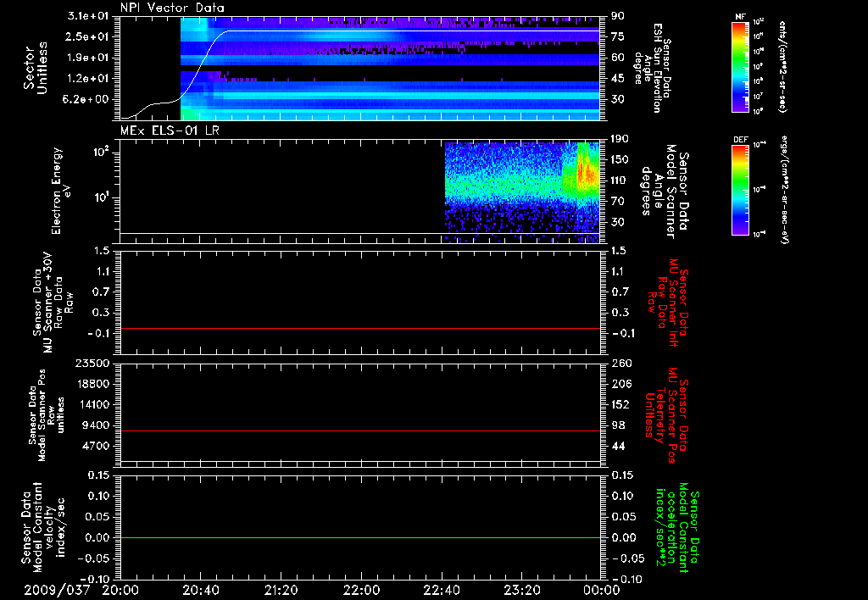Screen dimensions: 868x600
Task: Select the ESH Sun Elevation Angle axis title
Action: point(652,68)
